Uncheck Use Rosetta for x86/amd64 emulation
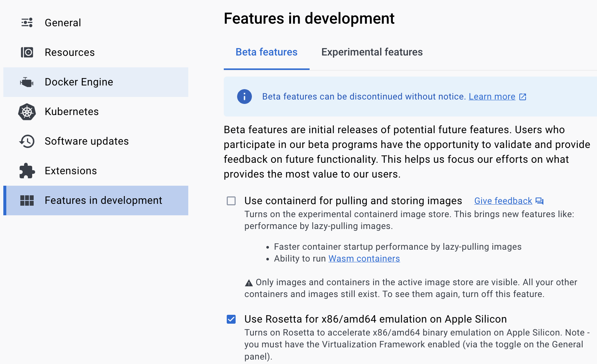The height and width of the screenshot is (364, 597). [x=231, y=319]
